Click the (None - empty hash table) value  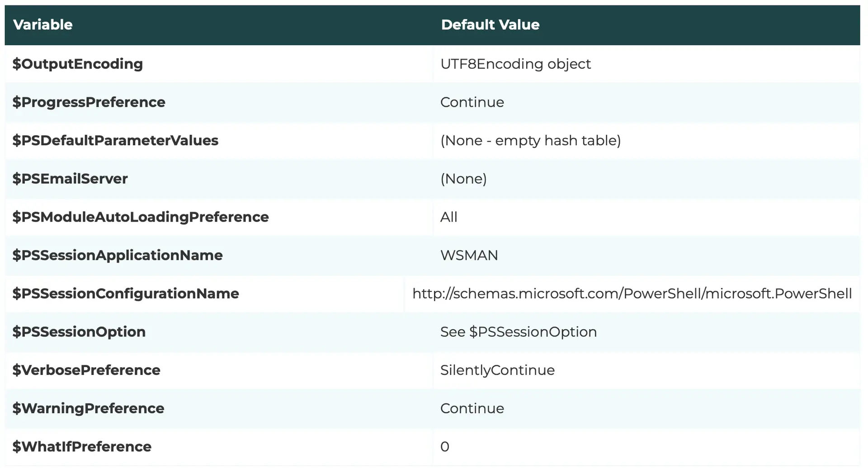[x=530, y=141]
